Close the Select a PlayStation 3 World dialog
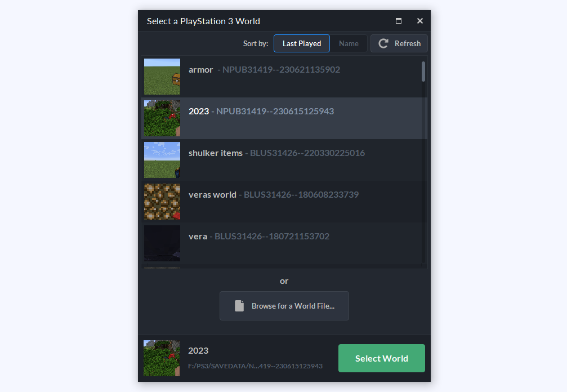The width and height of the screenshot is (567, 392). click(420, 21)
